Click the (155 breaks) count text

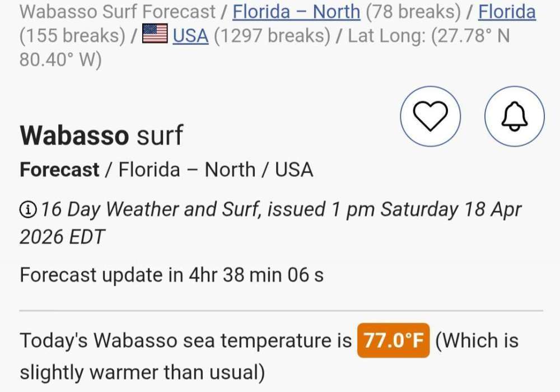72,36
